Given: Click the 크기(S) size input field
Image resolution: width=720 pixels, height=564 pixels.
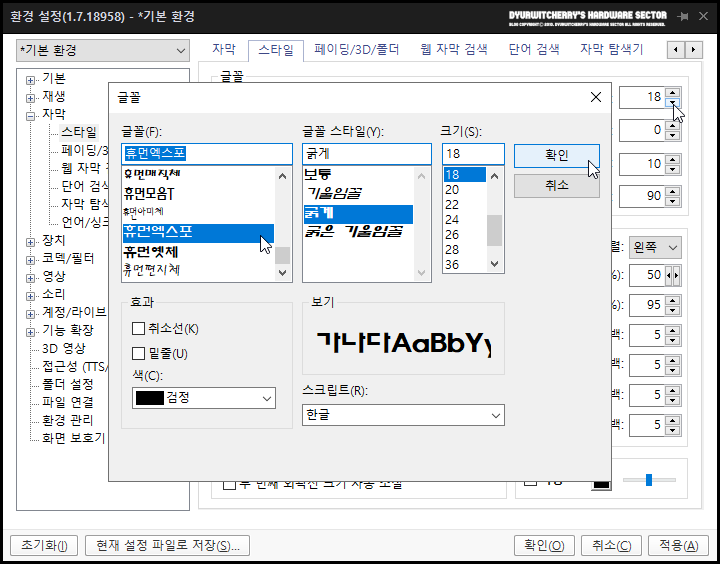Looking at the screenshot, I should (473, 154).
